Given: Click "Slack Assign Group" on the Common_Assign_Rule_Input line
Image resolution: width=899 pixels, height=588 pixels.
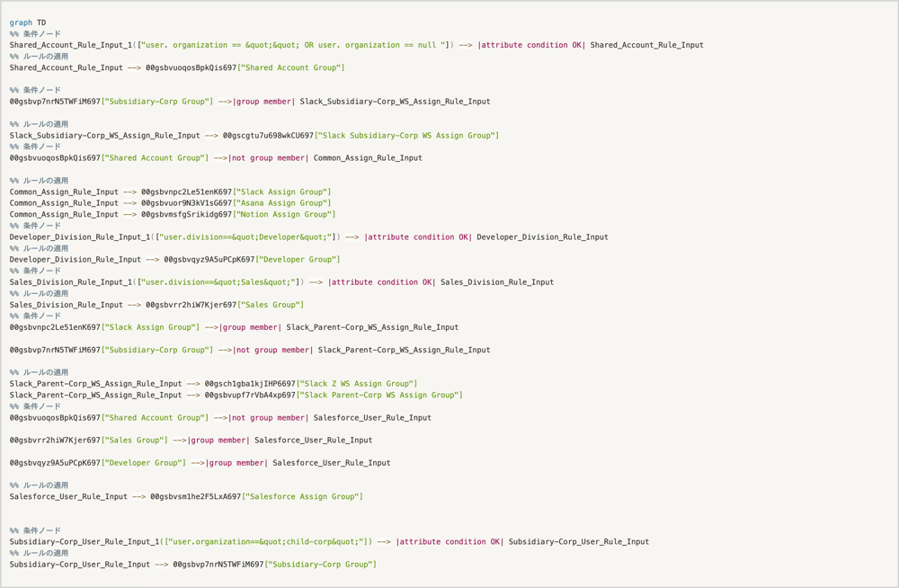Looking at the screenshot, I should [281, 192].
